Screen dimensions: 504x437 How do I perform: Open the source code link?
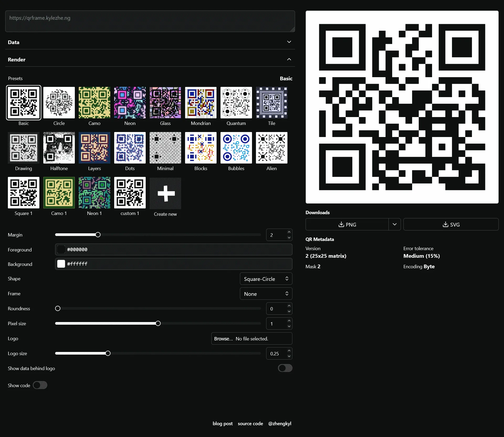(250, 423)
